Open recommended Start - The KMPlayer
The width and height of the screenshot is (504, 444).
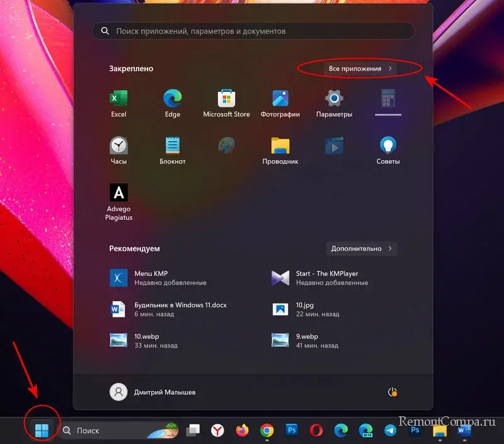[x=320, y=278]
